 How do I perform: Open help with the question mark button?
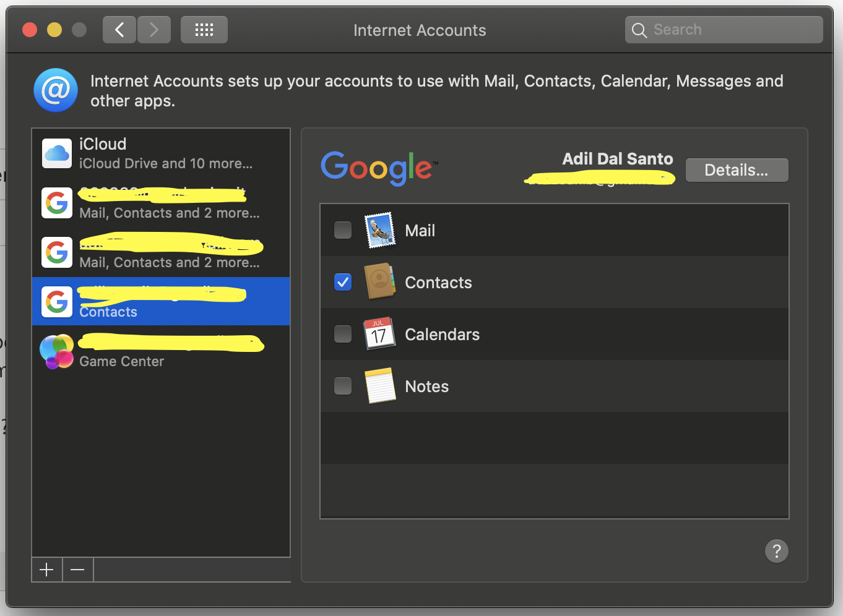[777, 550]
